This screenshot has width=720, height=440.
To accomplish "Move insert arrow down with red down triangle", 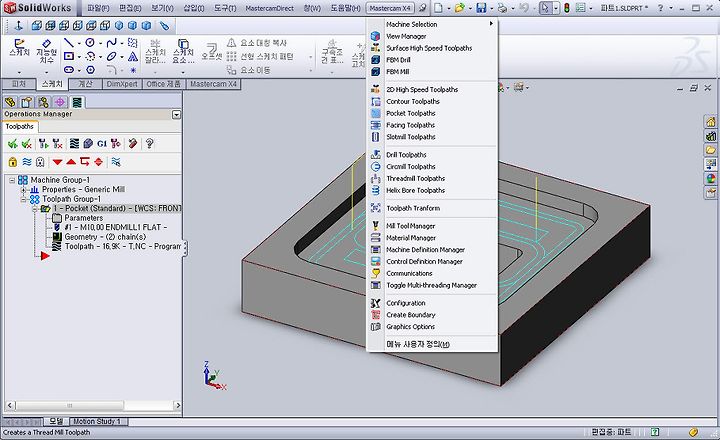I will coord(57,162).
